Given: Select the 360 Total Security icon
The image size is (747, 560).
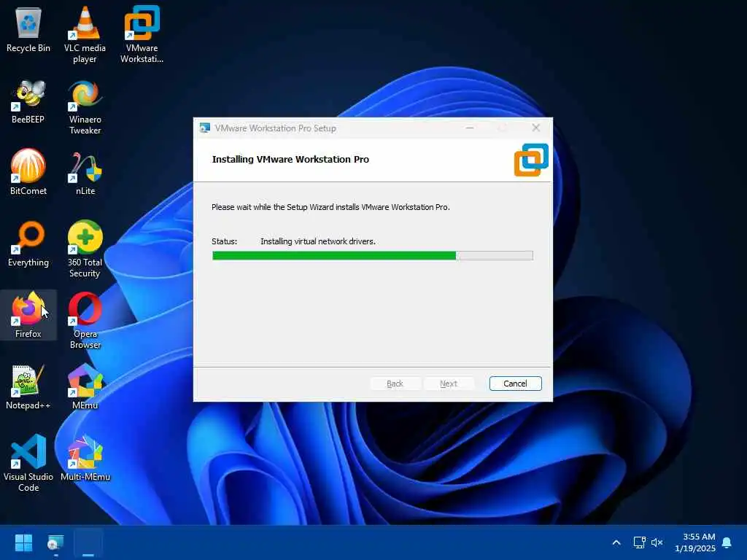Looking at the screenshot, I should (85, 249).
